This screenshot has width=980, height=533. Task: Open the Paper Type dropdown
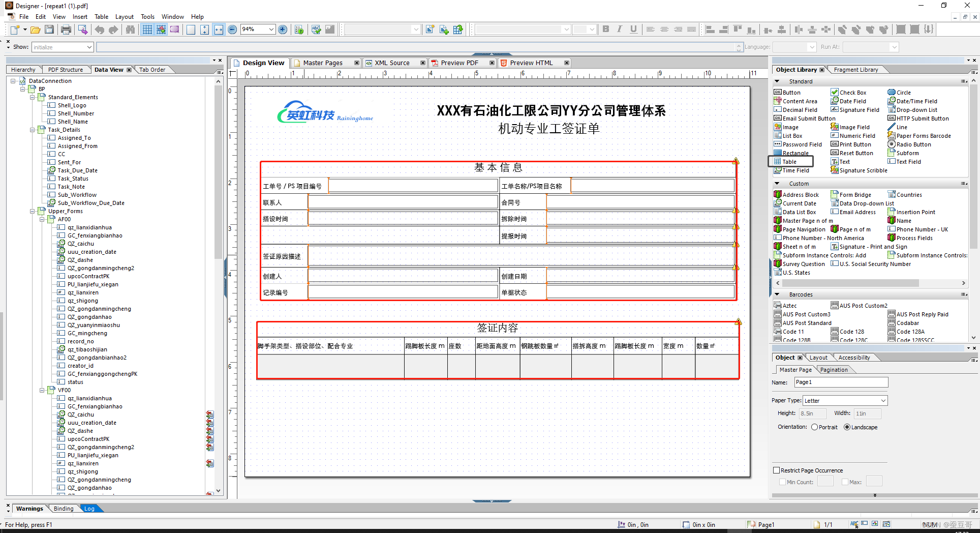click(883, 401)
